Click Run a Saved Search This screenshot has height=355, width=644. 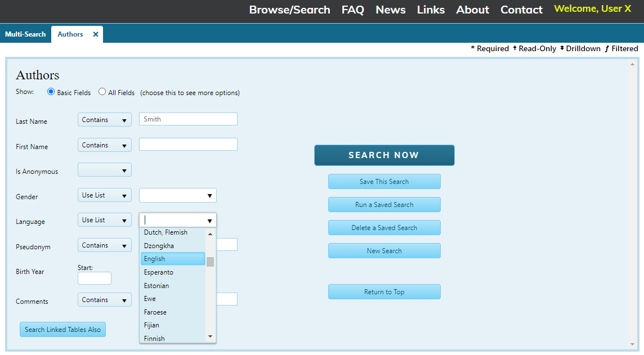[x=384, y=205]
